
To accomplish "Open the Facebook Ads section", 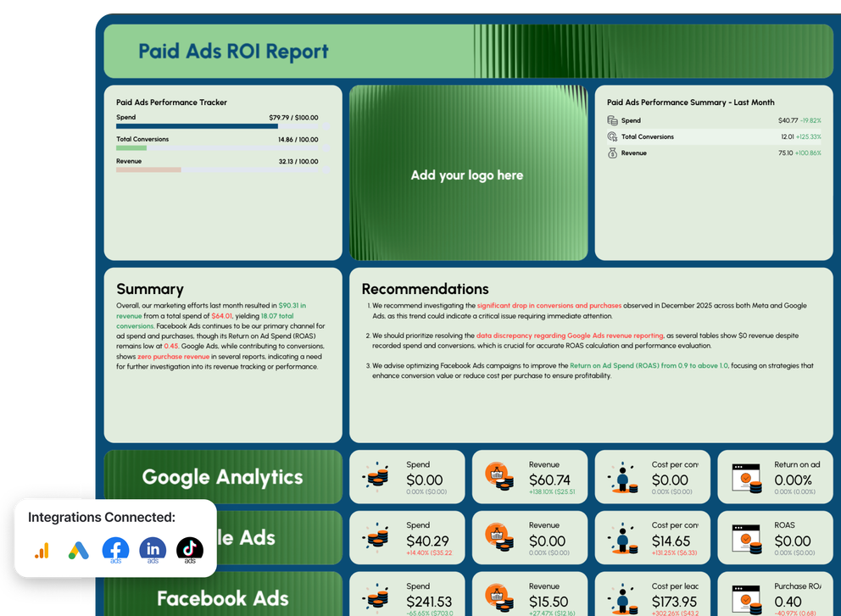I will (x=223, y=597).
